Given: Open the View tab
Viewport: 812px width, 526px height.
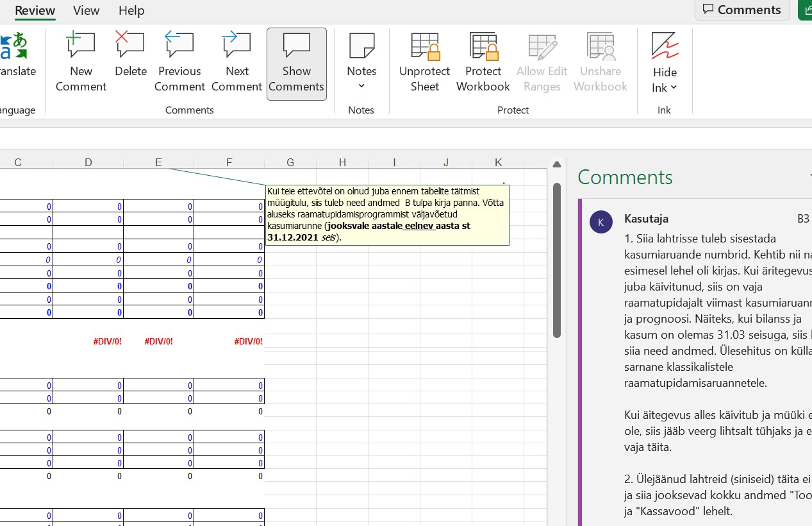Looking at the screenshot, I should pyautogui.click(x=87, y=10).
